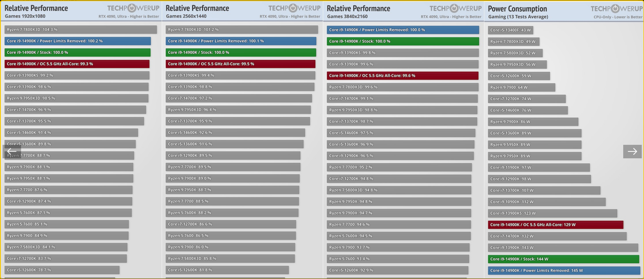Click 'Core i5-12600K: 78.7 %' bar
The width and height of the screenshot is (644, 279).
pyautogui.click(x=62, y=270)
